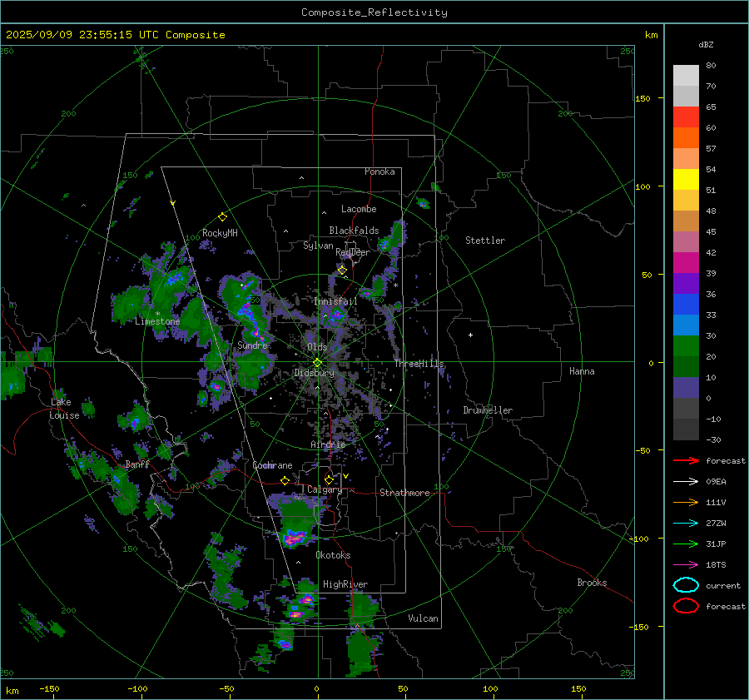
Task: Click the dark orange swatch below the red one
Action: pyautogui.click(x=686, y=138)
